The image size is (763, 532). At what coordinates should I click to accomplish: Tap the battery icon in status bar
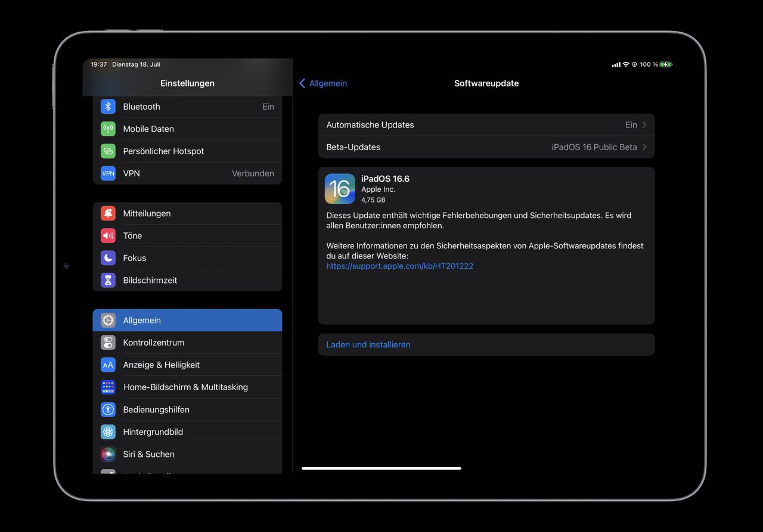pos(666,64)
